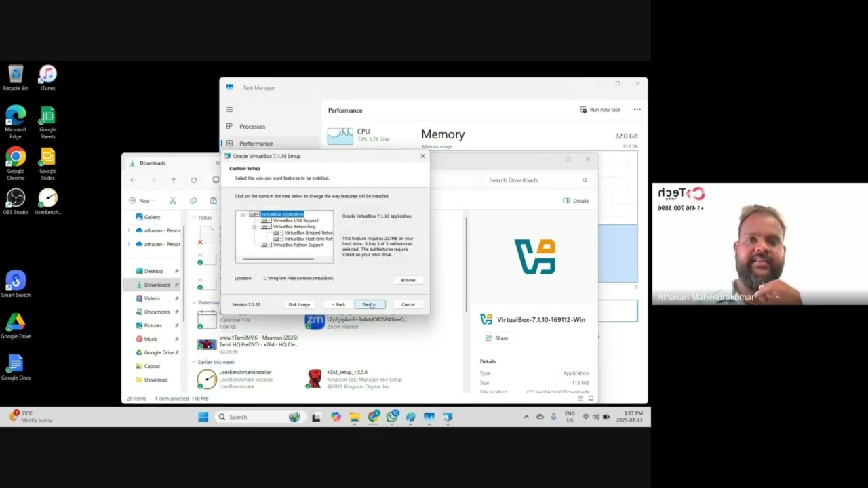
Task: Open VirtualBox Python Support feature dropdown
Action: click(x=267, y=245)
